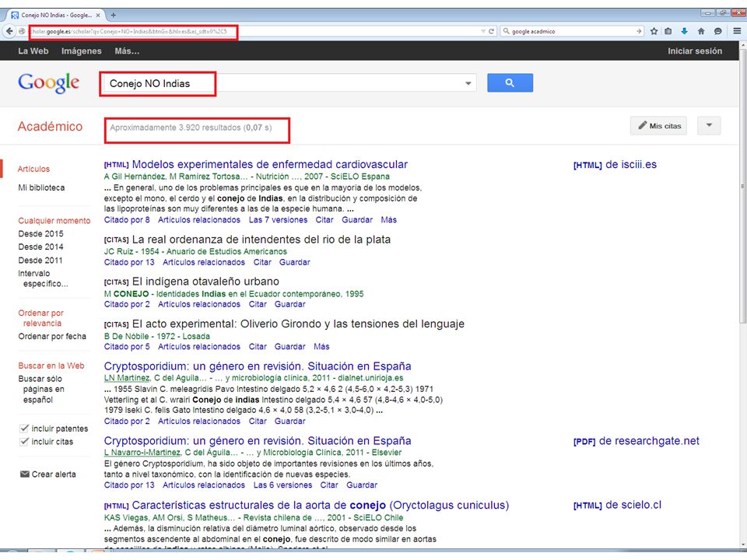The image size is (747, 560).
Task: Open Mi biblioteca in the sidebar
Action: coord(41,187)
